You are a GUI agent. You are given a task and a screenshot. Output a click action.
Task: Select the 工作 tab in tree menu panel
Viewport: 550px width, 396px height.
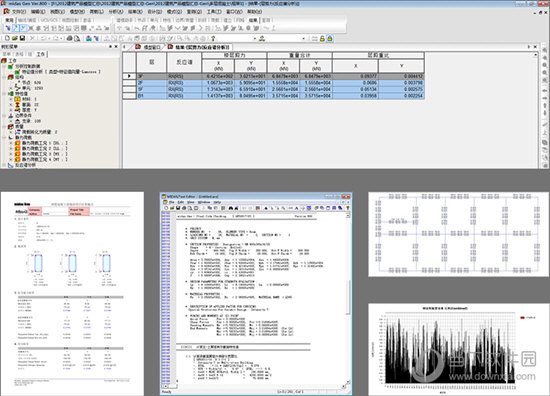coord(41,54)
